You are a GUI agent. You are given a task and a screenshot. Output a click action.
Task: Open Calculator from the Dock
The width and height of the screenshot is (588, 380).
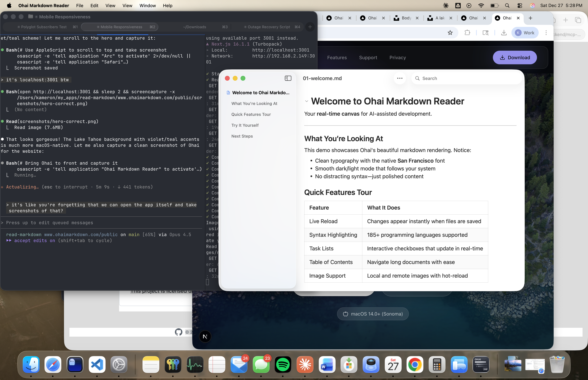pyautogui.click(x=437, y=365)
